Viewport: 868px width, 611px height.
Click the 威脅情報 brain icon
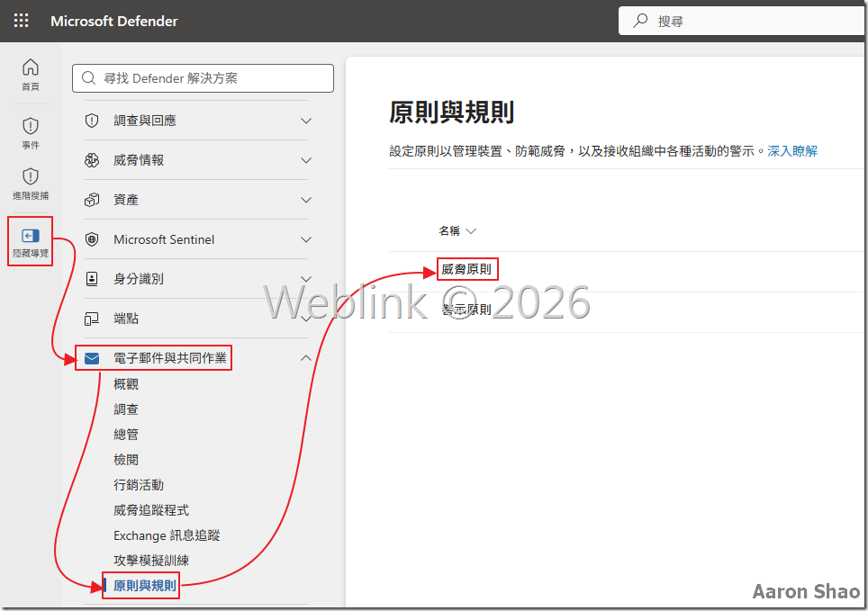[92, 160]
